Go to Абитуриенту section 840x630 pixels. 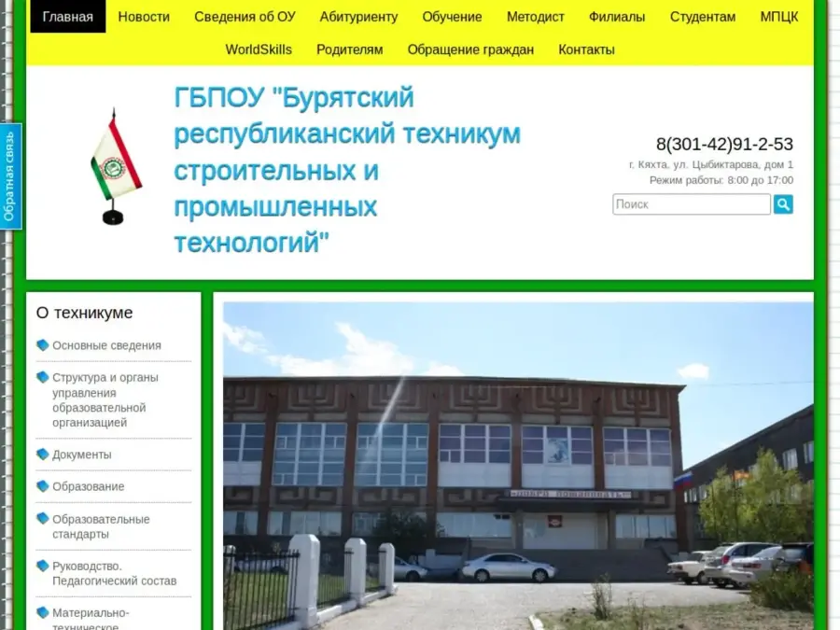point(359,17)
